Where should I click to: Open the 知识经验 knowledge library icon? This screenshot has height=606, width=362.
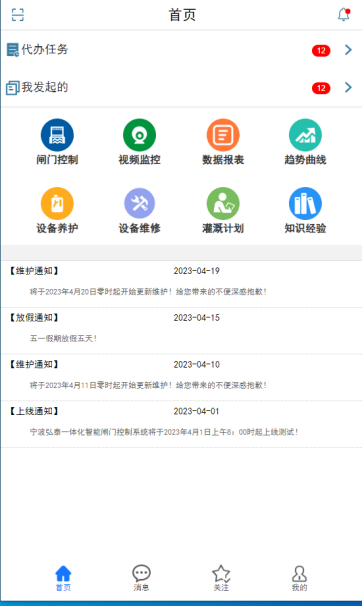(305, 203)
